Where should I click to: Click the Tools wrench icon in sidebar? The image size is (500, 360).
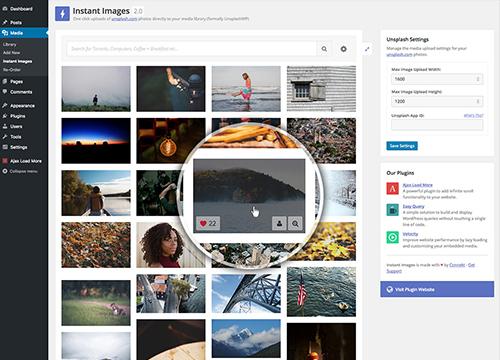coord(5,137)
